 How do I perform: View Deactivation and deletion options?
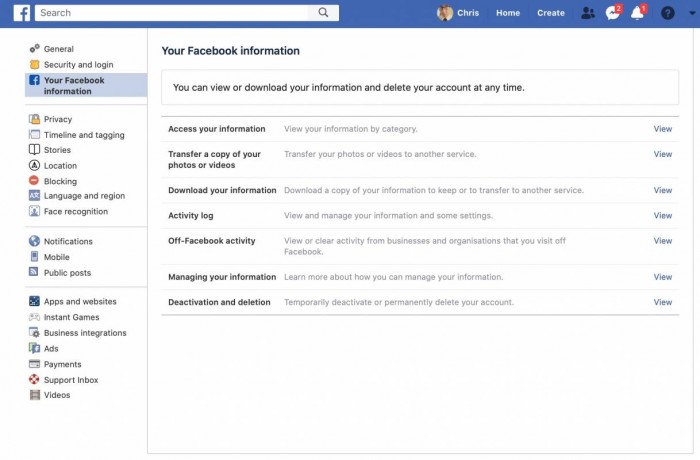point(662,302)
